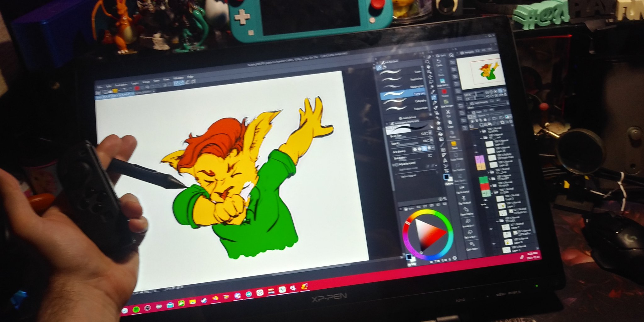Image resolution: width=644 pixels, height=322 pixels.
Task: Choose the highlighted anti-aliasing level option
Action: pos(425,148)
